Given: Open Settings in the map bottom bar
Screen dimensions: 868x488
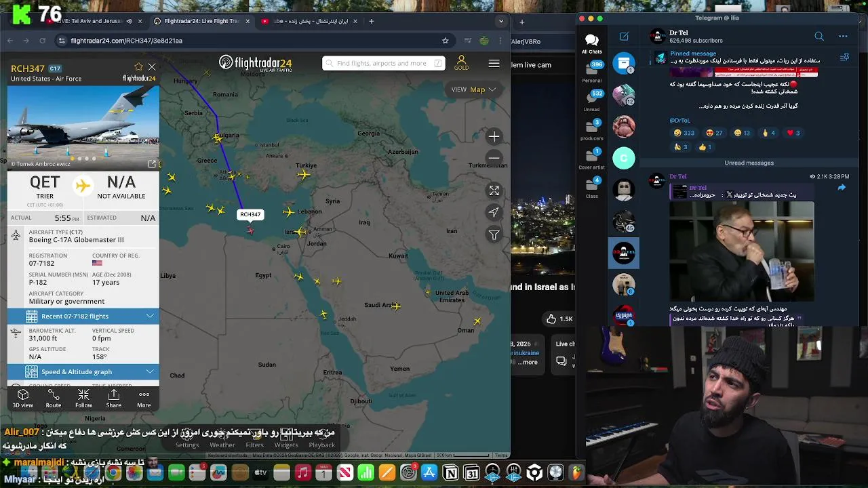Looking at the screenshot, I should tap(187, 439).
